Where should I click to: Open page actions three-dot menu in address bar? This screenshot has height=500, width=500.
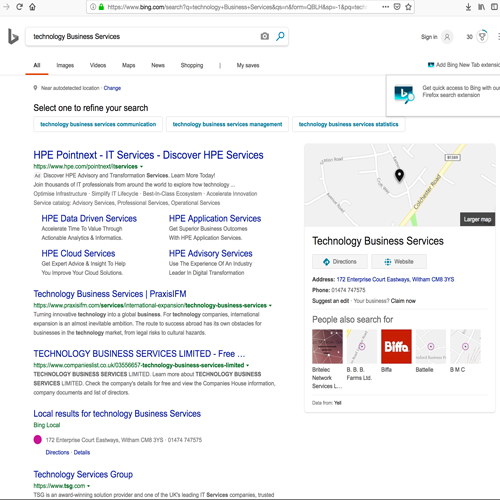[x=385, y=7]
